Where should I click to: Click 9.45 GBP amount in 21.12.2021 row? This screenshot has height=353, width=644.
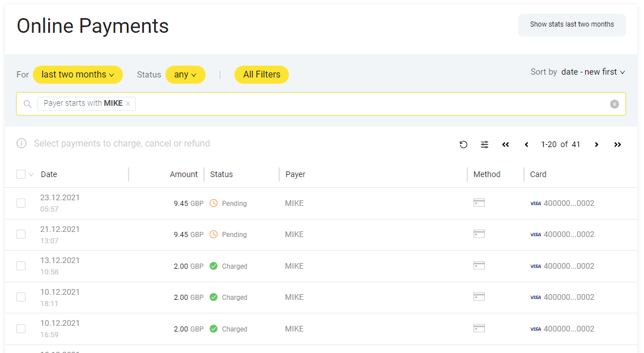tap(189, 235)
